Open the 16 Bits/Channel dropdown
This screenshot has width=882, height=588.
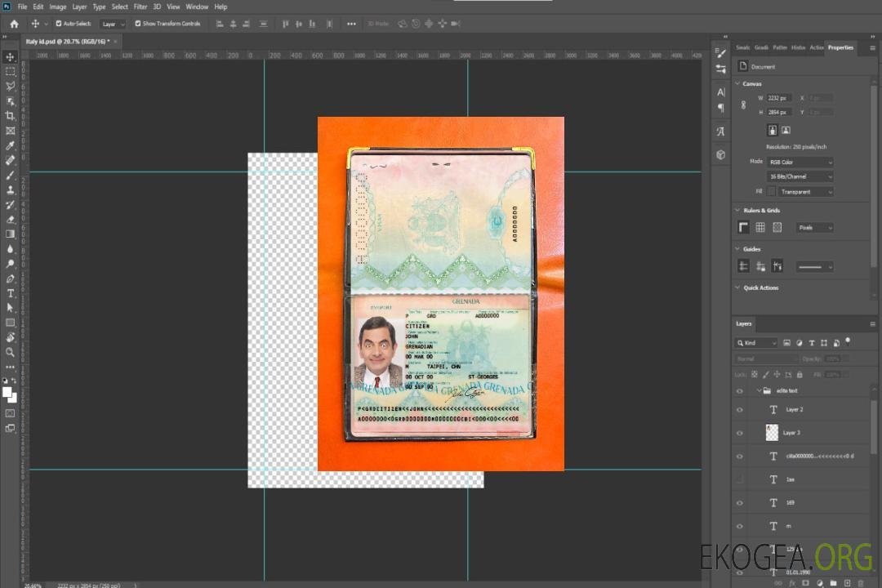[x=800, y=176]
